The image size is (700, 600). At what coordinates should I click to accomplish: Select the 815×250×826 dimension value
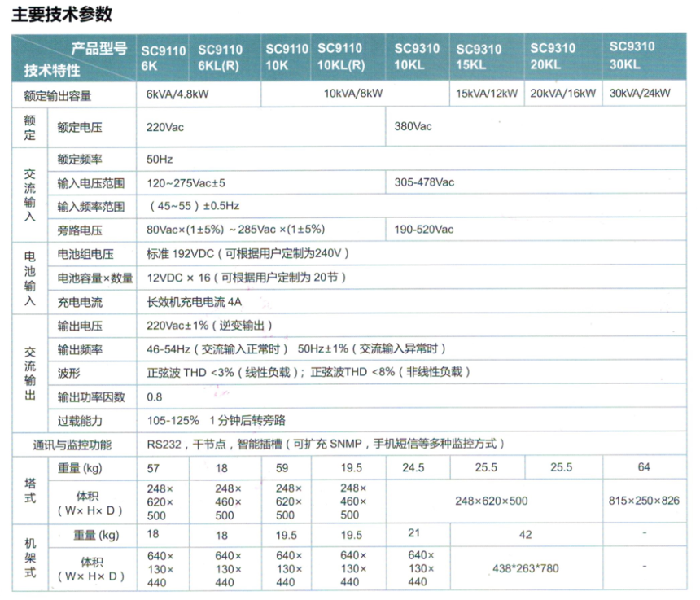pos(644,501)
